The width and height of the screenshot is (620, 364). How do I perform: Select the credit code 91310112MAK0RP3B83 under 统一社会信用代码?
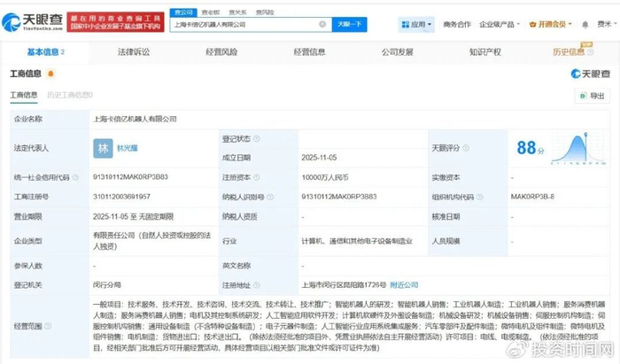(x=130, y=177)
